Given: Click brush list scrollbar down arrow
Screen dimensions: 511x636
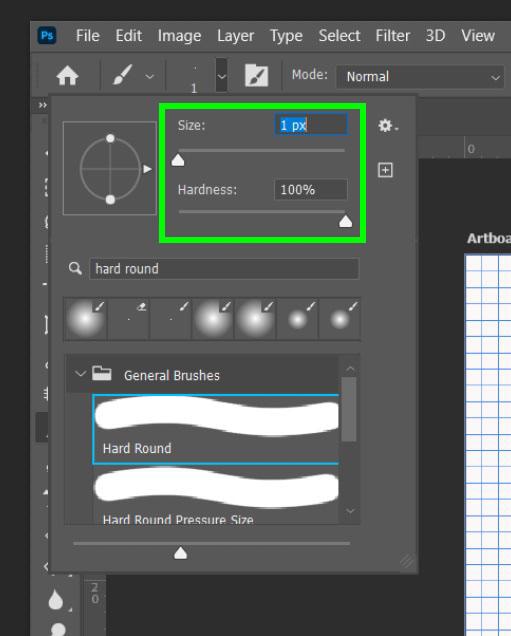Looking at the screenshot, I should tap(350, 511).
